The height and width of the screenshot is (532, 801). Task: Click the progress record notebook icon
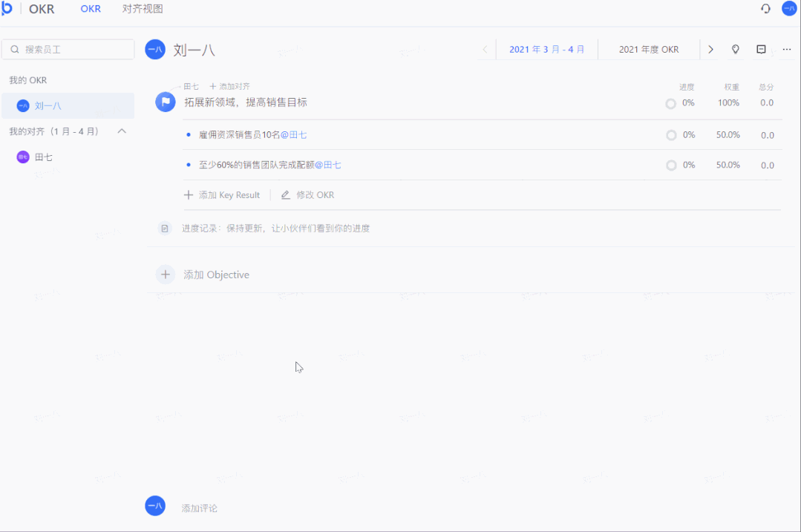[165, 228]
